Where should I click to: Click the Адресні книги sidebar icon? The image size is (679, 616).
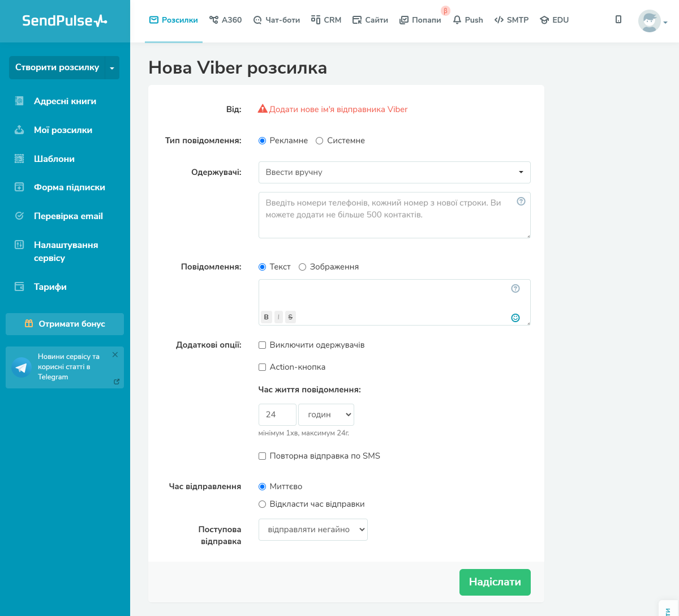19,101
